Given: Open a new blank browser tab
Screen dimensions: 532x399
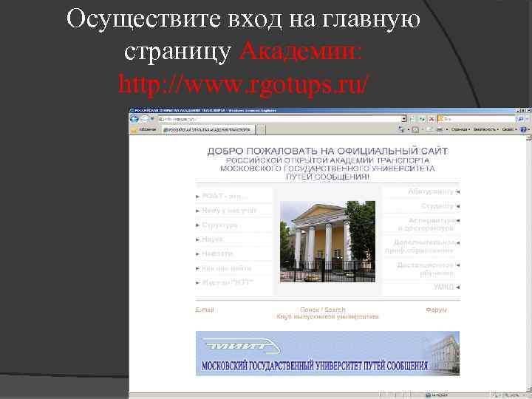Looking at the screenshot, I should point(261,129).
